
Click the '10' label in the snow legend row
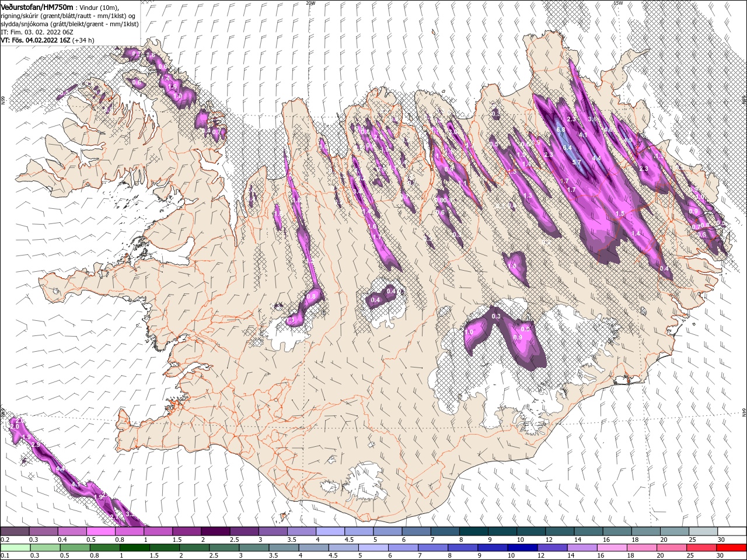point(519,540)
